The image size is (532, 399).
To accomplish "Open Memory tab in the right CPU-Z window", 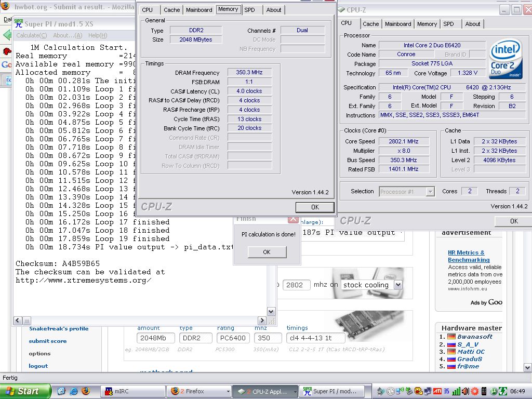I will tap(427, 24).
